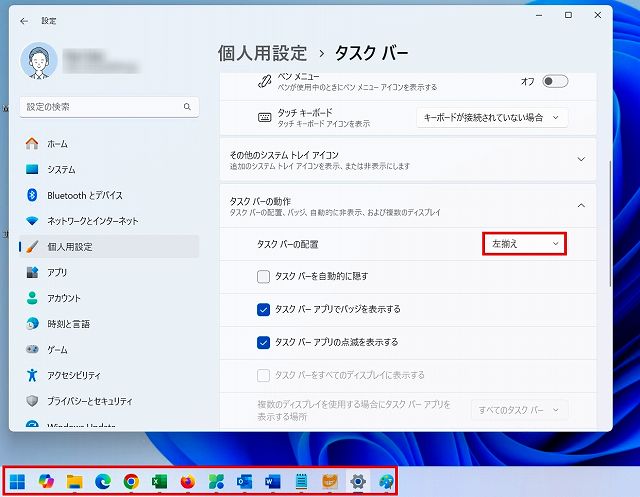Image resolution: width=640 pixels, height=497 pixels.
Task: Open the Windows Start menu
Action: [18, 481]
